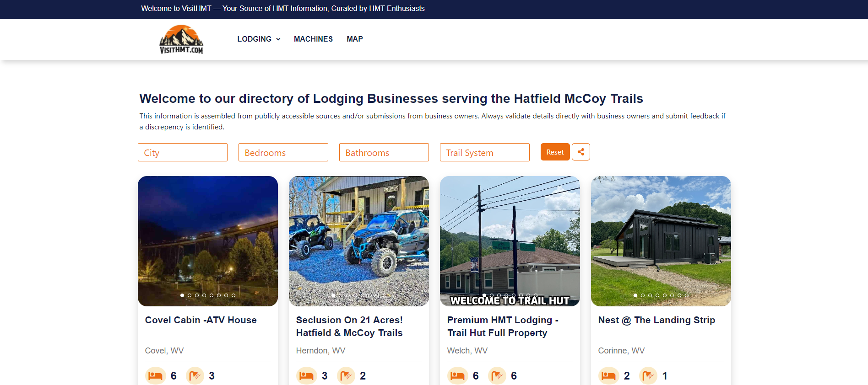The image size is (868, 385).
Task: Select second carousel dot on Covel Cabin photo
Action: pyautogui.click(x=190, y=295)
